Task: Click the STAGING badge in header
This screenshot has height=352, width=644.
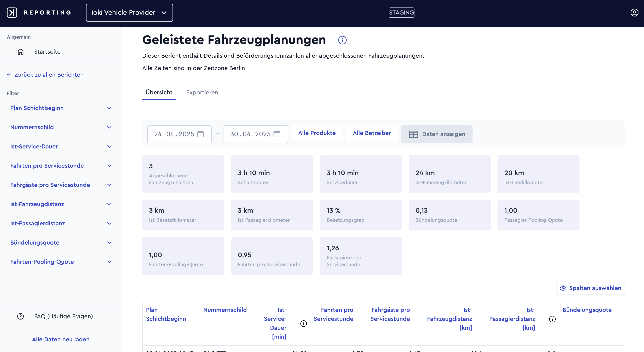Action: pos(401,13)
